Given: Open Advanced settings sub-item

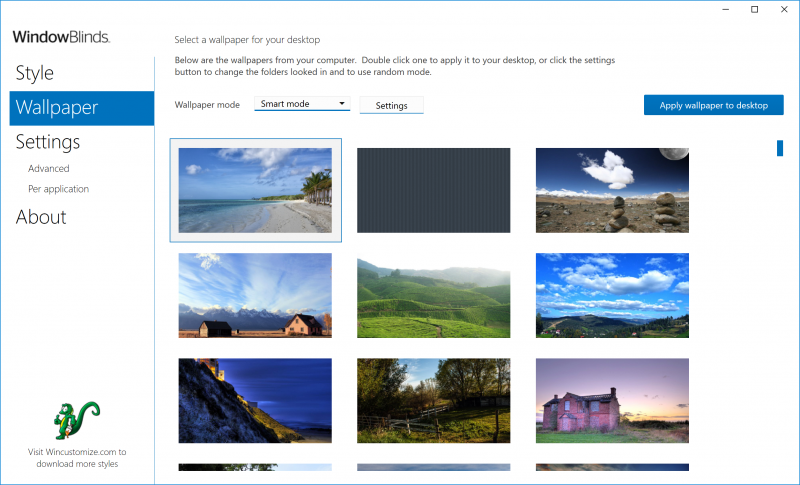Looking at the screenshot, I should coord(49,169).
